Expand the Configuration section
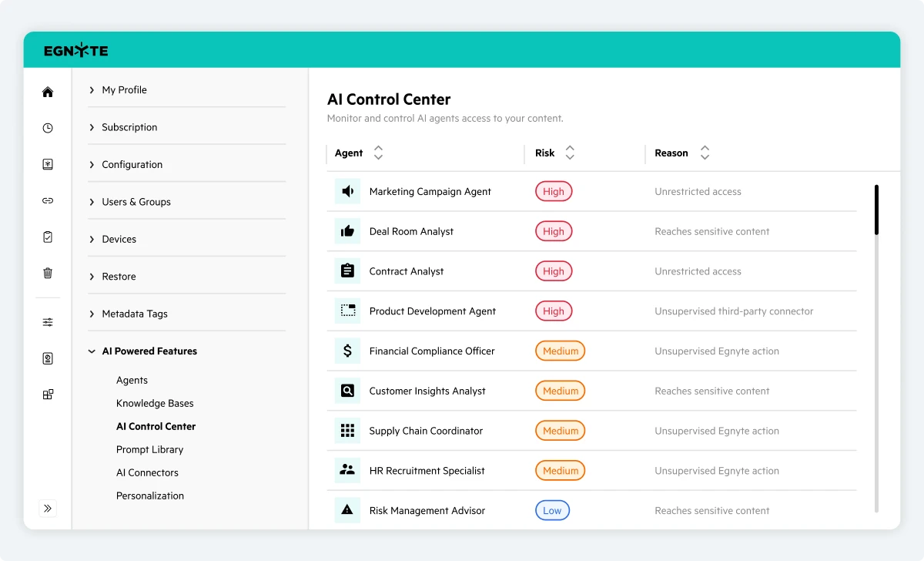The height and width of the screenshot is (561, 924). pyautogui.click(x=188, y=164)
